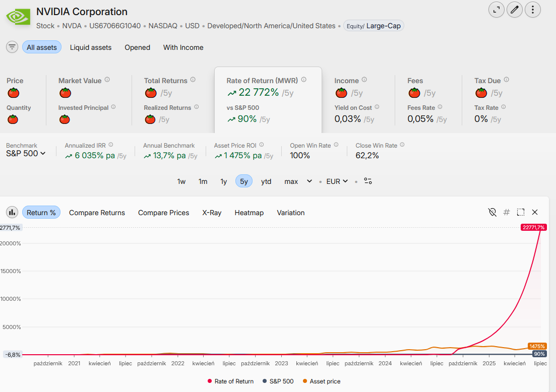The height and width of the screenshot is (392, 556).
Task: Show info for Yield on Cost
Action: point(377,107)
